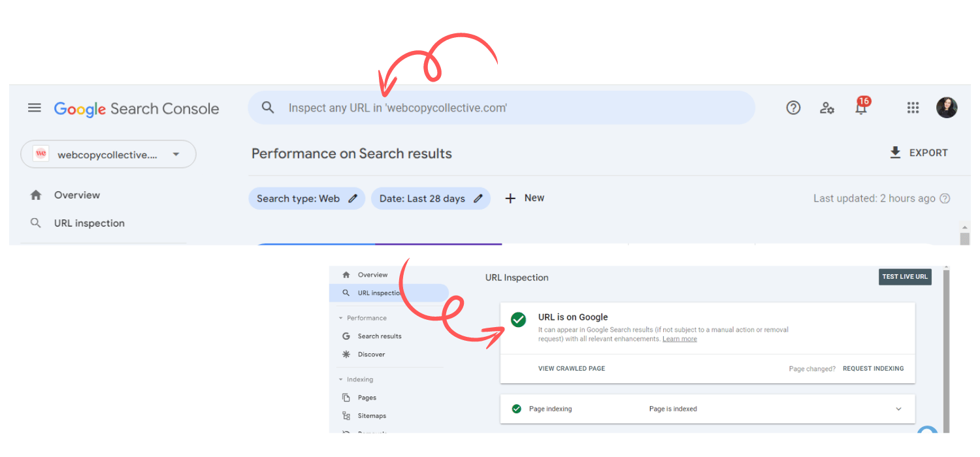Open users and settings icon
This screenshot has height=457, width=980.
[827, 108]
